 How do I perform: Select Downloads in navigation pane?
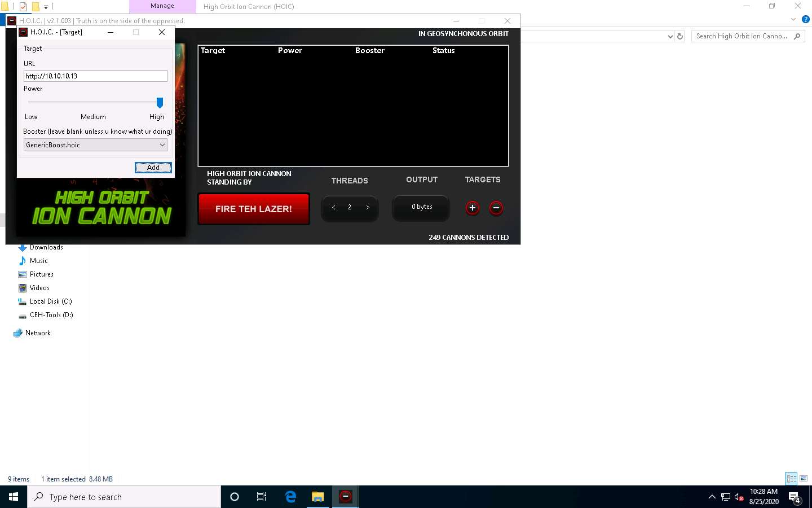coord(46,247)
